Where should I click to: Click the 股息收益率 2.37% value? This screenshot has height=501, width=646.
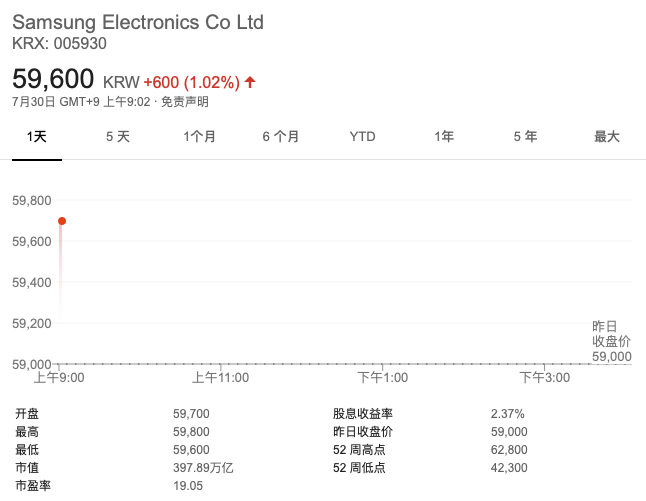coord(507,414)
